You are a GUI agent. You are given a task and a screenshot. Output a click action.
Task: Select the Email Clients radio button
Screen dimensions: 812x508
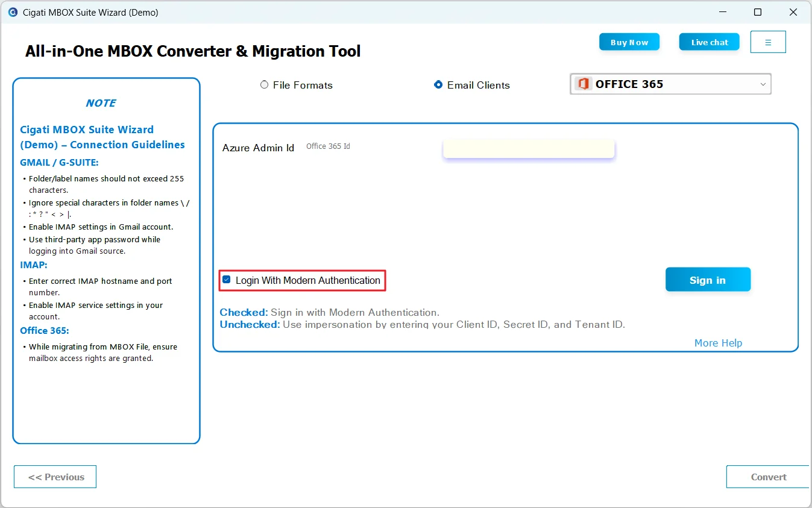point(438,85)
